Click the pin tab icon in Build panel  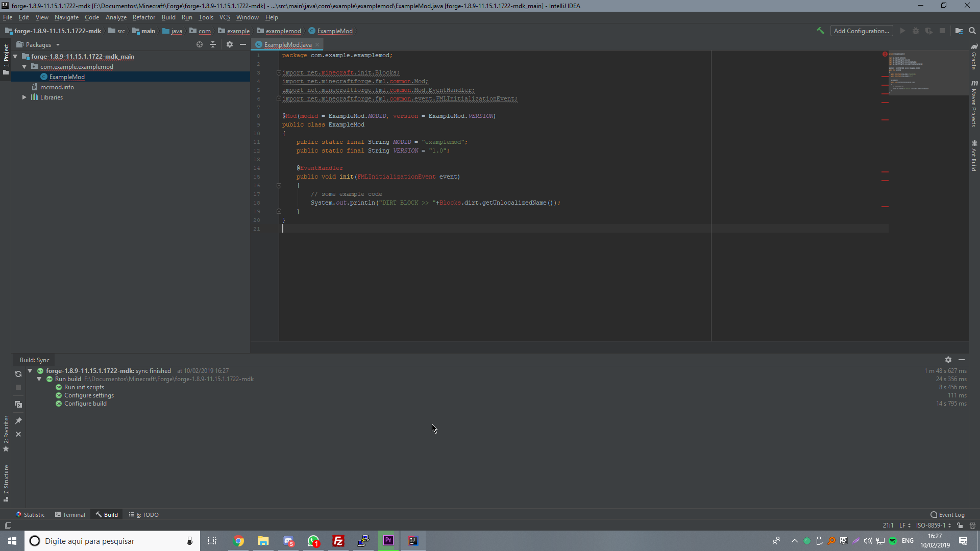(x=18, y=421)
